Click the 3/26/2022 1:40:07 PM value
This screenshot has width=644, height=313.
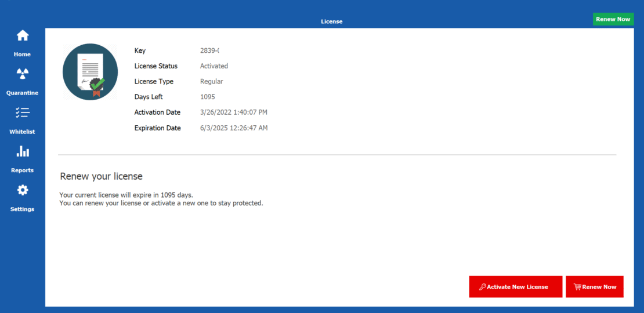(234, 112)
